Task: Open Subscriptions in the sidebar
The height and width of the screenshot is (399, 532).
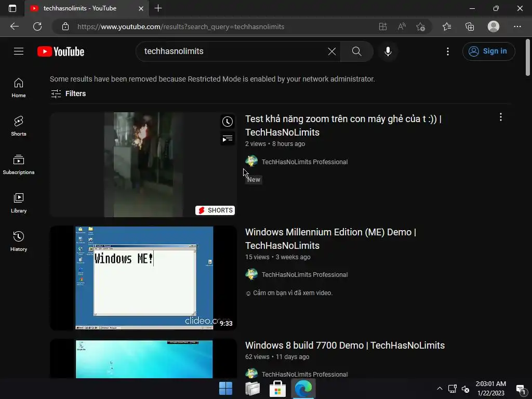Action: pyautogui.click(x=19, y=165)
